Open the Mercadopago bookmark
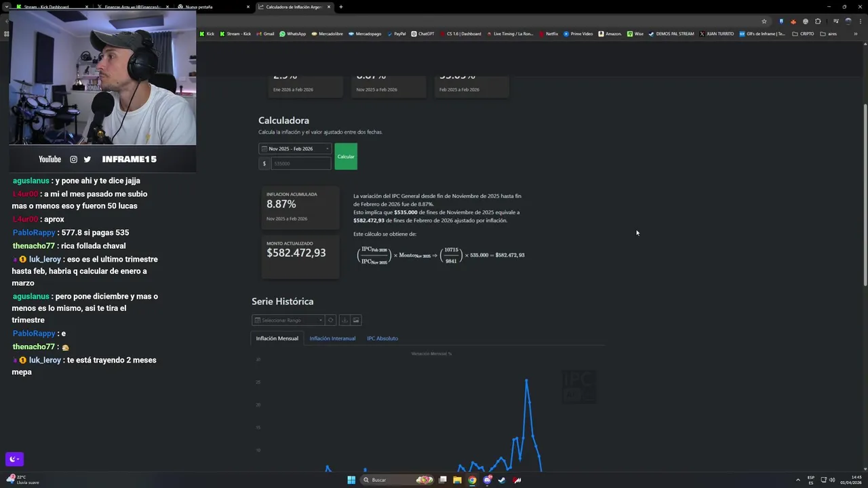This screenshot has width=868, height=488. 365,33
